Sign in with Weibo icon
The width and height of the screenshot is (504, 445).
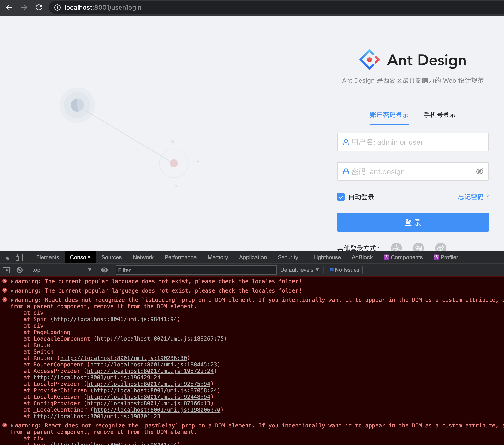[441, 247]
